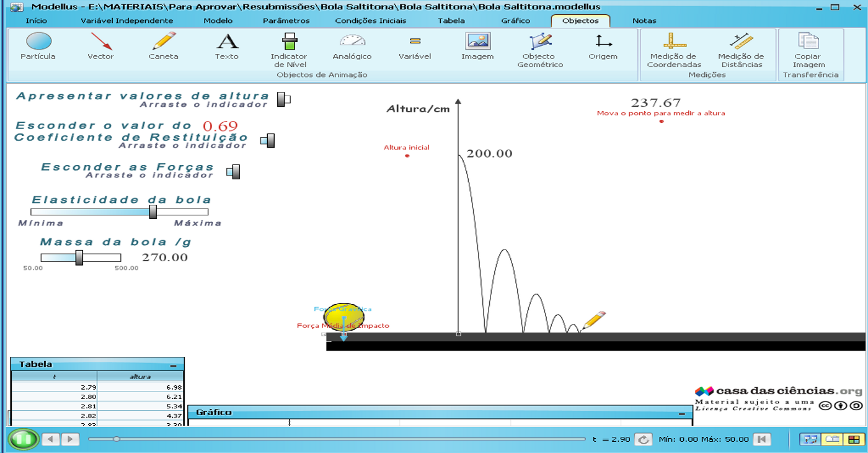Pick the Caneta pencil tool
This screenshot has width=868, height=453.
tap(164, 47)
